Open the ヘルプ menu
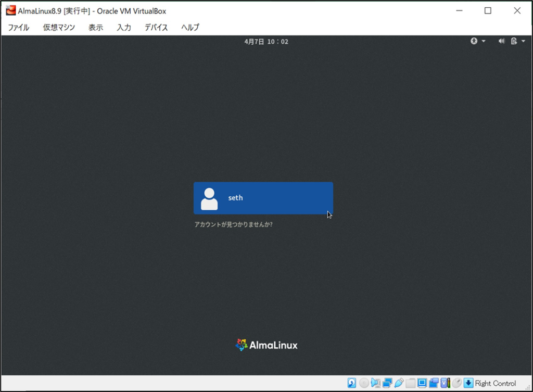Screen dimensions: 533x392 pos(191,27)
